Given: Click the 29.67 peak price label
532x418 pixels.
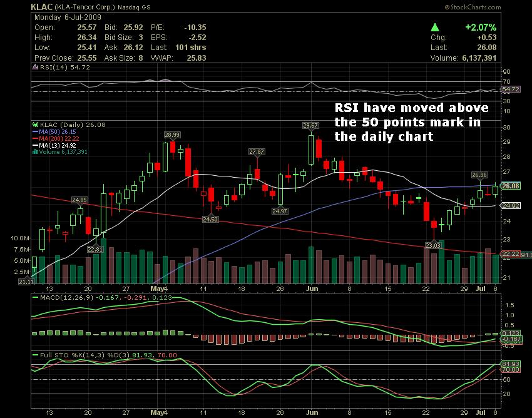Looking at the screenshot, I should [x=310, y=126].
